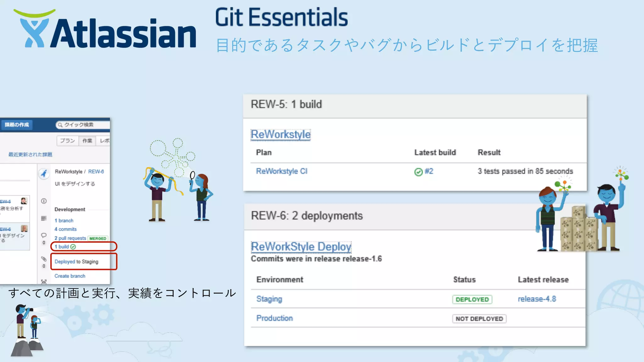
Task: Open the ReWorkstyle CI plan link
Action: pos(281,171)
